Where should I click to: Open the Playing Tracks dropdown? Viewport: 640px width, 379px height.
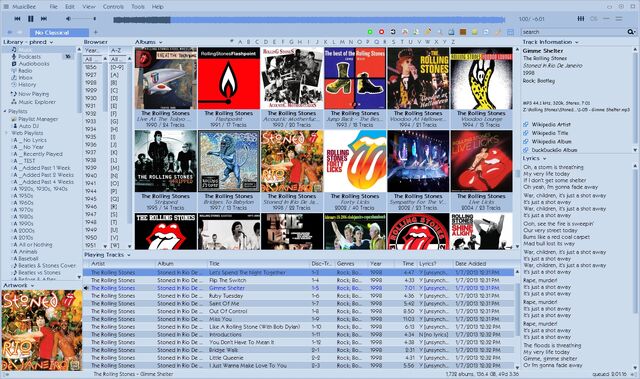tap(107, 255)
